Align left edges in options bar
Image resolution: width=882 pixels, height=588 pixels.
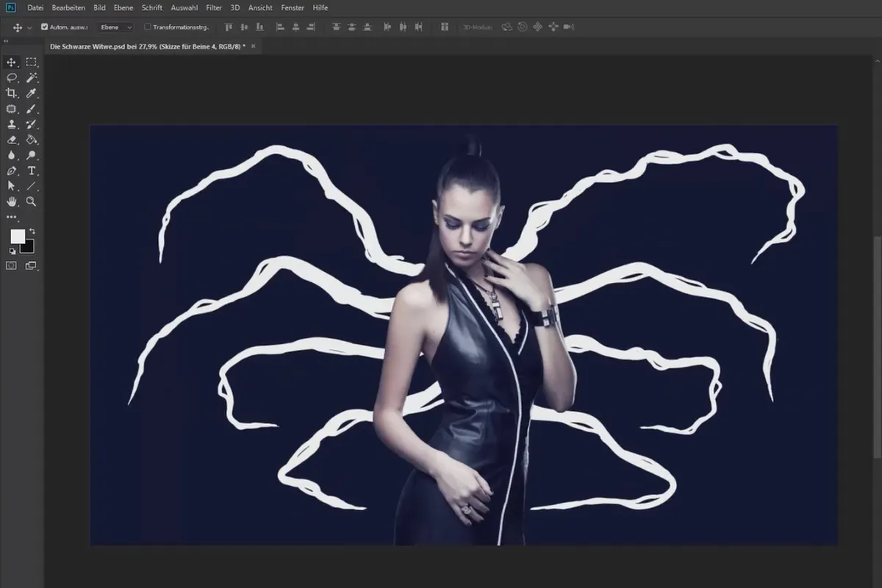click(281, 27)
